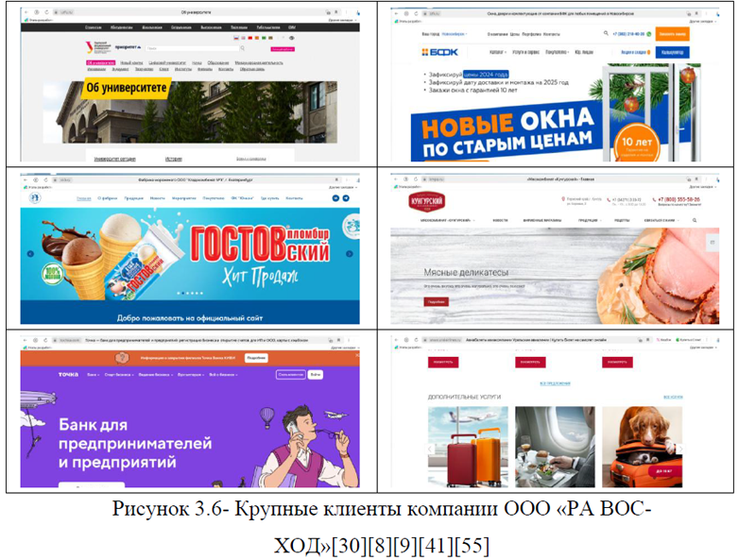756x560 pixels.
Task: Open the Точка logo on the bank site
Action: click(x=68, y=375)
